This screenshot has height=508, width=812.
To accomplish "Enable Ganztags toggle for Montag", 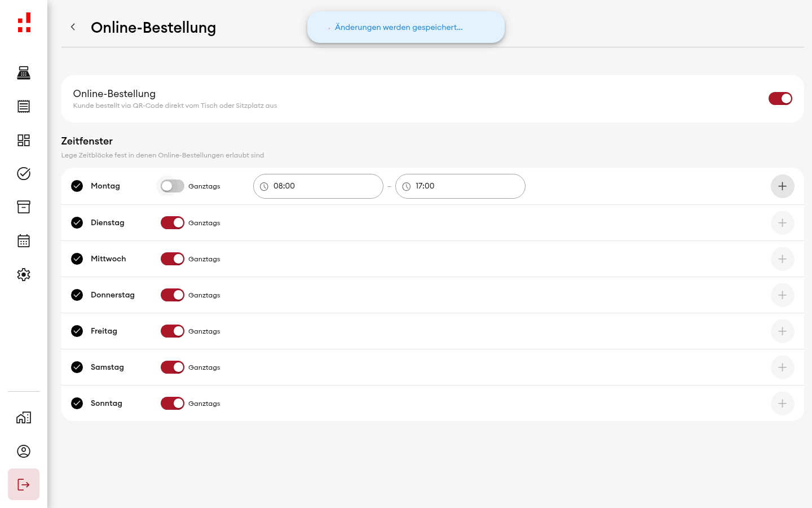I will 172,186.
